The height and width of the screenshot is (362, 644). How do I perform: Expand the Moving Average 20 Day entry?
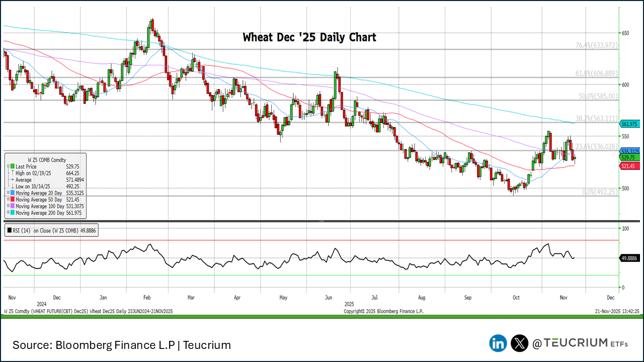[x=7, y=193]
